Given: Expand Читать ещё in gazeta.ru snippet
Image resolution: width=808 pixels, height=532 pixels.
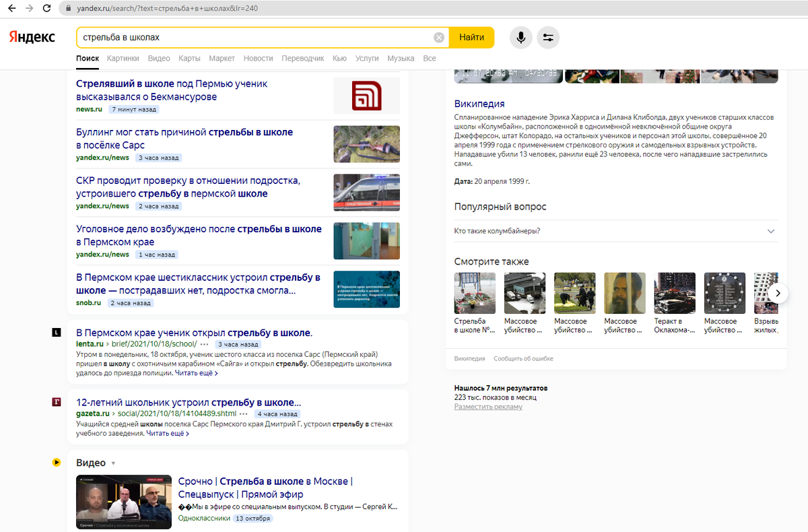Looking at the screenshot, I should pos(168,434).
